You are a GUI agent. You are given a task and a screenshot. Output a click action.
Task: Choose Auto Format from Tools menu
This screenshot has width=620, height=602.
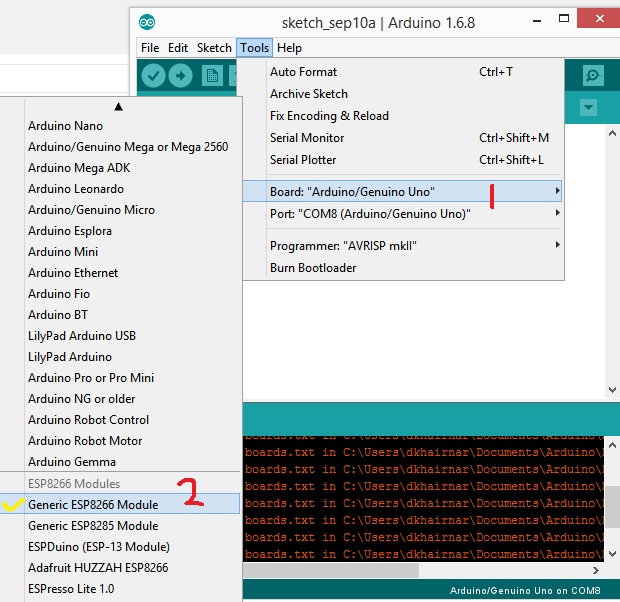tap(403, 72)
